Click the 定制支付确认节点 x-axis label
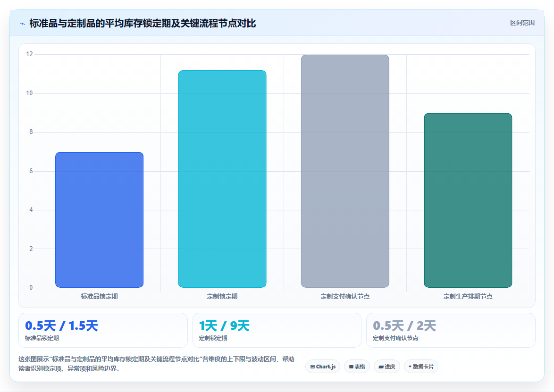This screenshot has width=554, height=392. click(x=345, y=296)
